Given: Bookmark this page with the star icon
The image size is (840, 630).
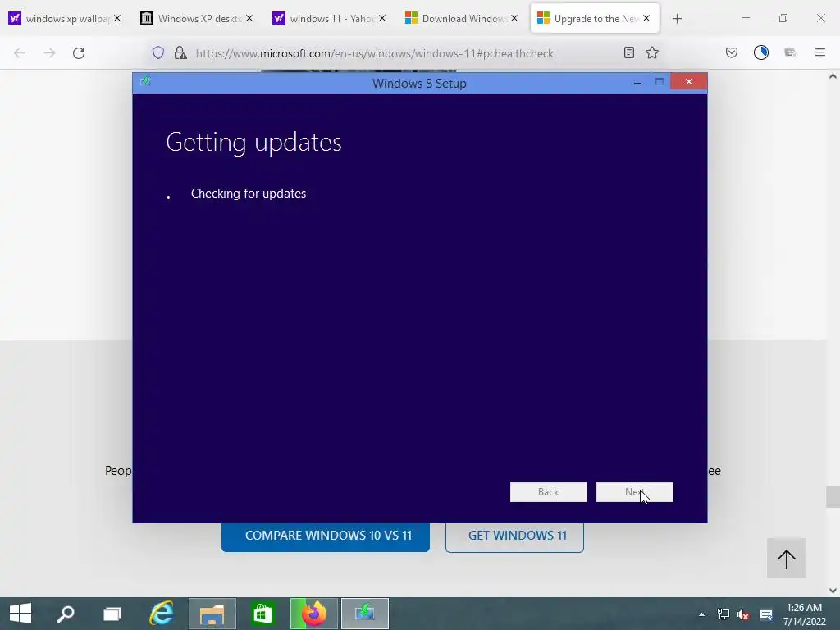Looking at the screenshot, I should 652,52.
